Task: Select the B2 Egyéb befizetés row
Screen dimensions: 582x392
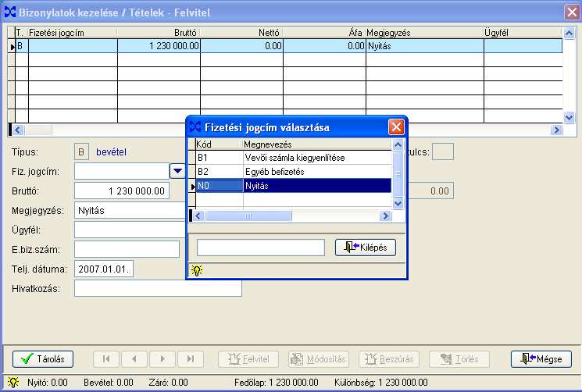Action: 294,172
